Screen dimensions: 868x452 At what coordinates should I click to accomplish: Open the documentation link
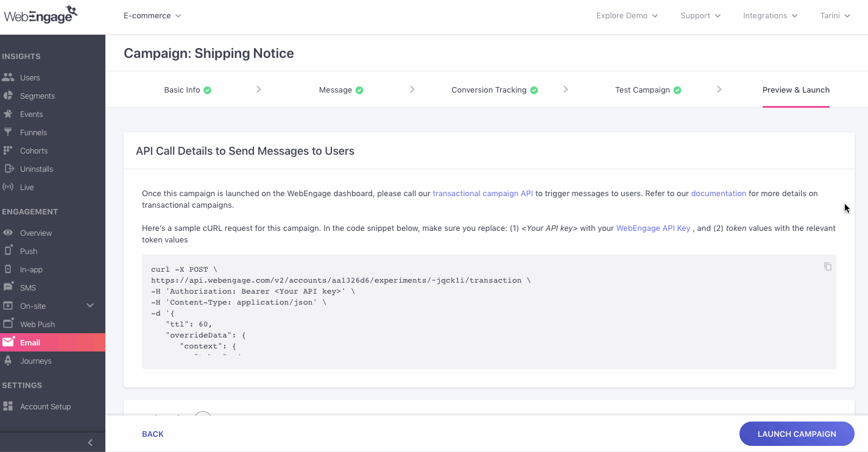point(719,193)
